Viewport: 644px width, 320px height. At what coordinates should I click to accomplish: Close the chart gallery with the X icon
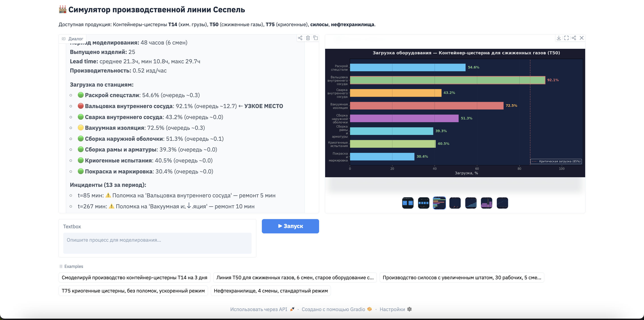coord(582,38)
